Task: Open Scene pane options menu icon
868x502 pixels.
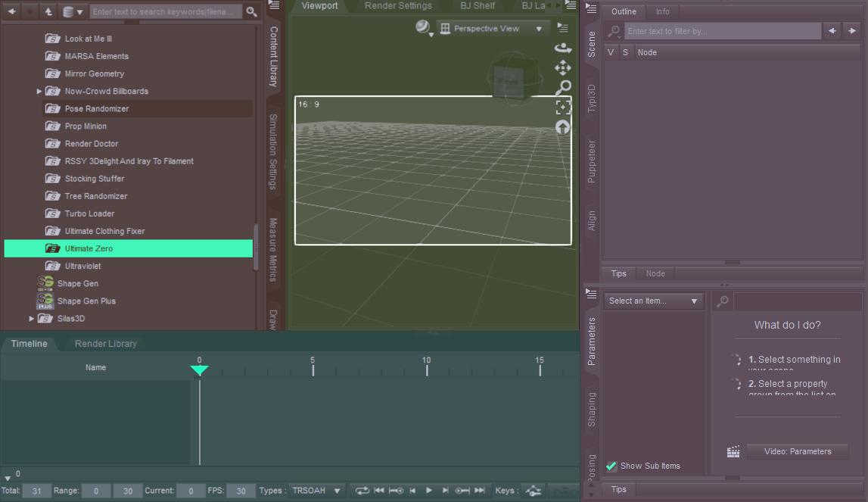Action: coord(591,8)
